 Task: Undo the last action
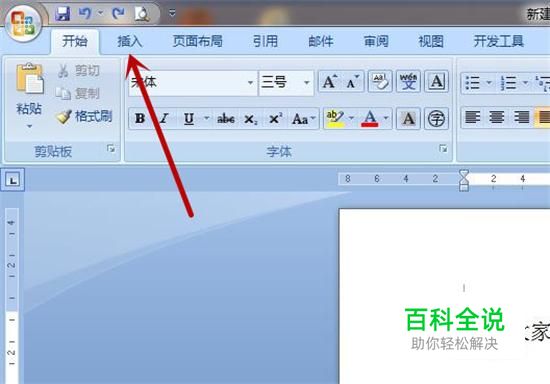(x=85, y=14)
